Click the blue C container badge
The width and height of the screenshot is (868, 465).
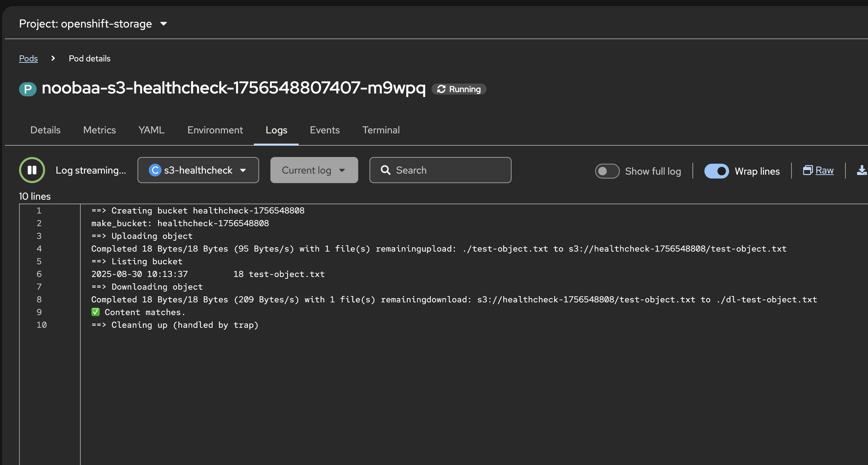pos(155,170)
